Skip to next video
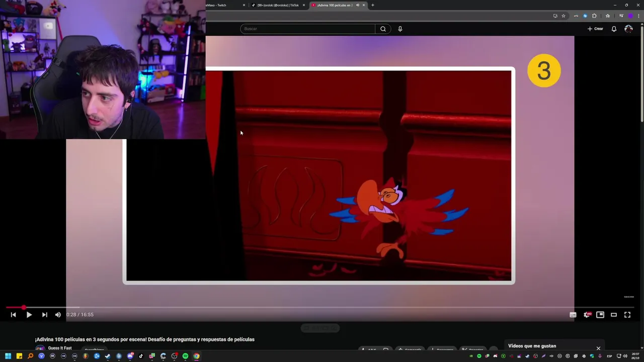The height and width of the screenshot is (362, 644). click(x=44, y=315)
